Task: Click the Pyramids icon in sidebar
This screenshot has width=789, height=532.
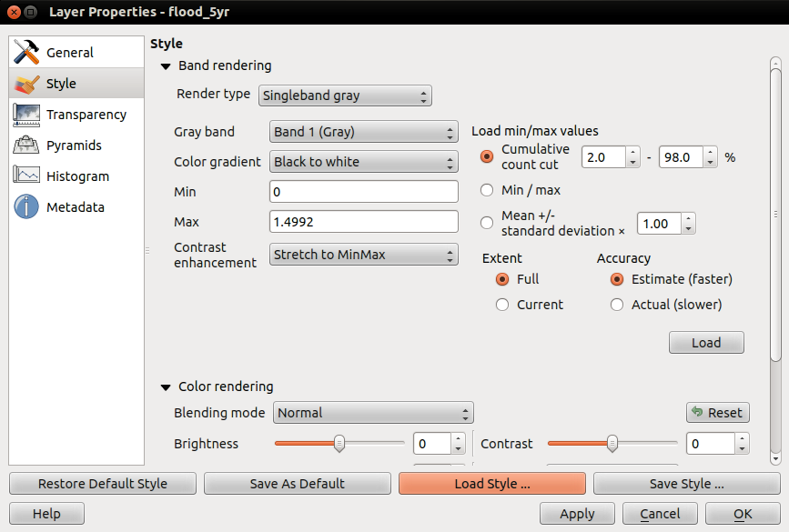Action: 26,146
